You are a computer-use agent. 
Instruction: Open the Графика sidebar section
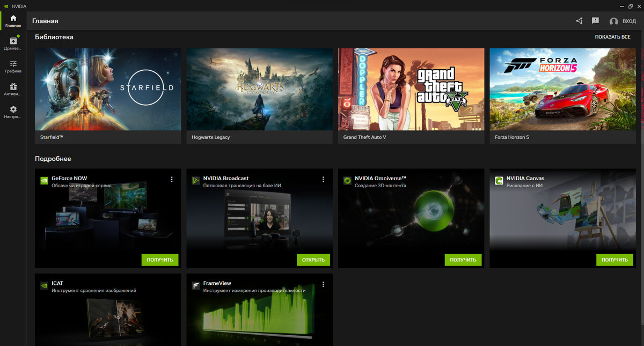(x=13, y=67)
